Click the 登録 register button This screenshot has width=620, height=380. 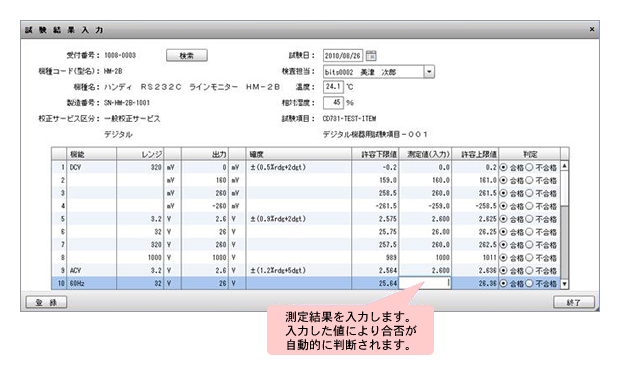click(46, 302)
